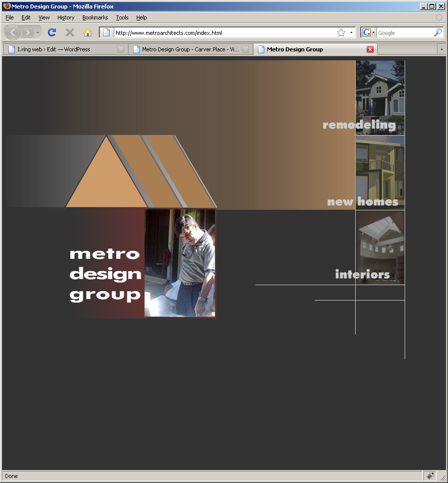
Task: Open the recent pages history dropdown
Action: 37,32
